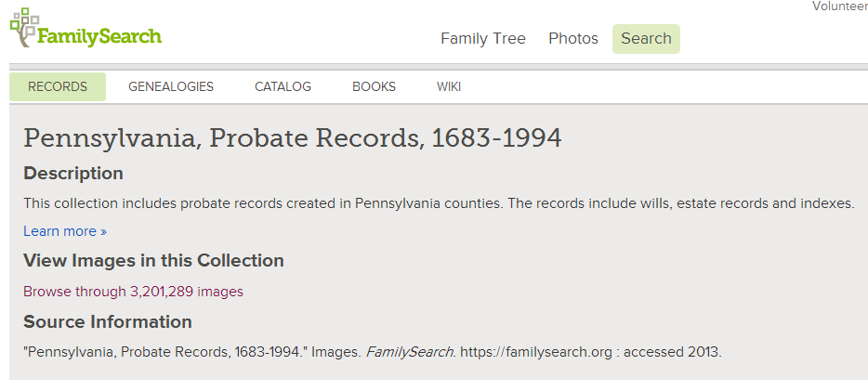Click the Source Information heading

coord(108,322)
